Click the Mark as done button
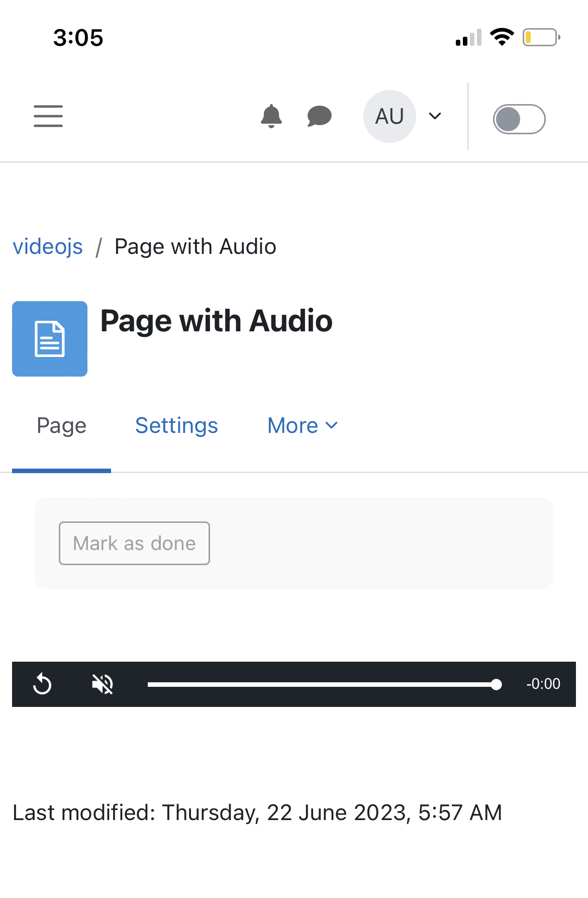The height and width of the screenshot is (898, 588). tap(134, 543)
